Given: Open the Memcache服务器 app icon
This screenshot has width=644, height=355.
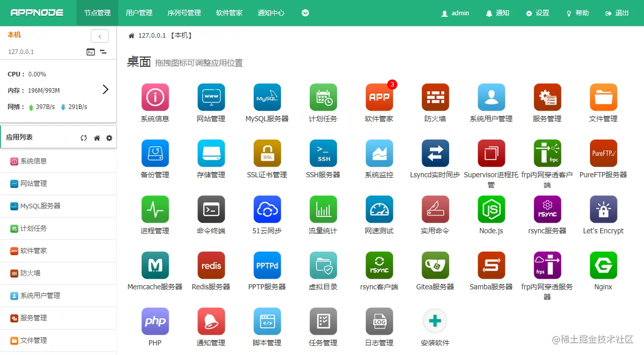Looking at the screenshot, I should [155, 265].
